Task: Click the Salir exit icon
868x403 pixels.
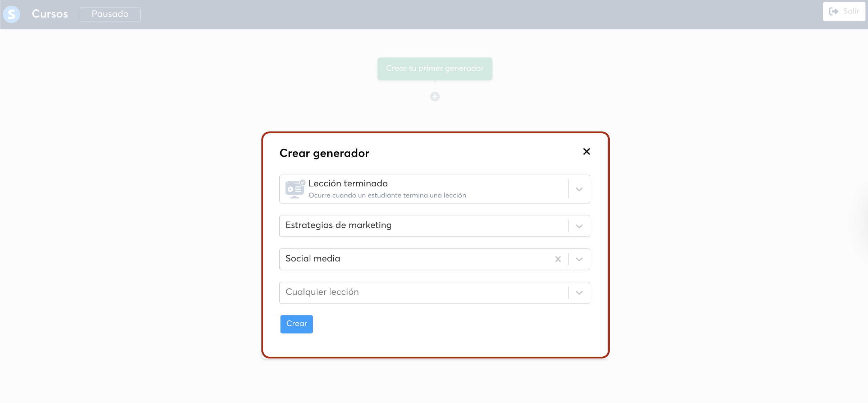Action: click(833, 11)
